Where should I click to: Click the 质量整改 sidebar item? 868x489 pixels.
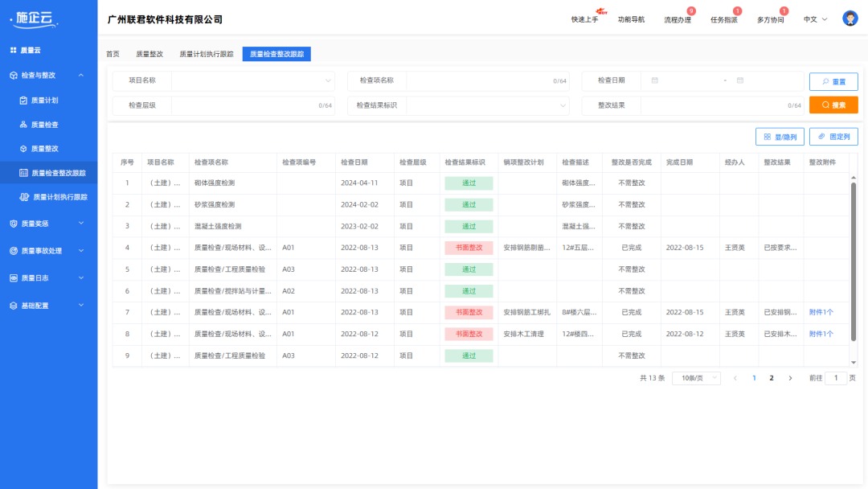coord(43,148)
